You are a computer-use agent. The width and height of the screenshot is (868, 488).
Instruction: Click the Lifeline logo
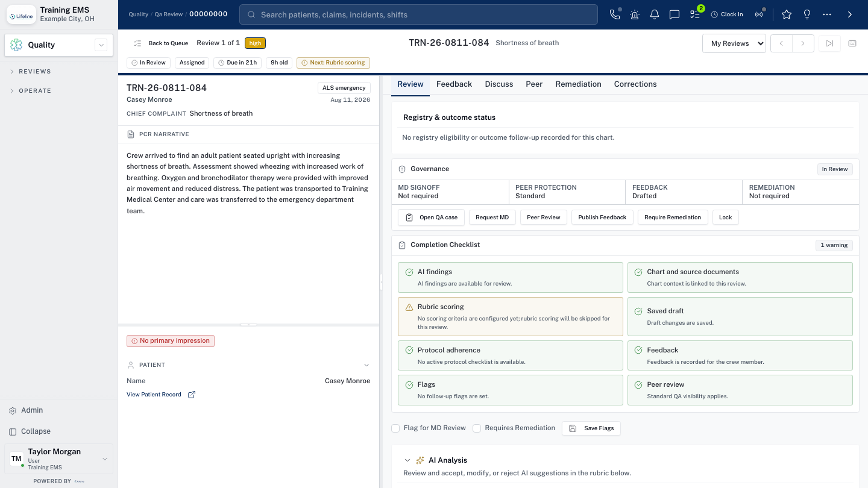(21, 14)
